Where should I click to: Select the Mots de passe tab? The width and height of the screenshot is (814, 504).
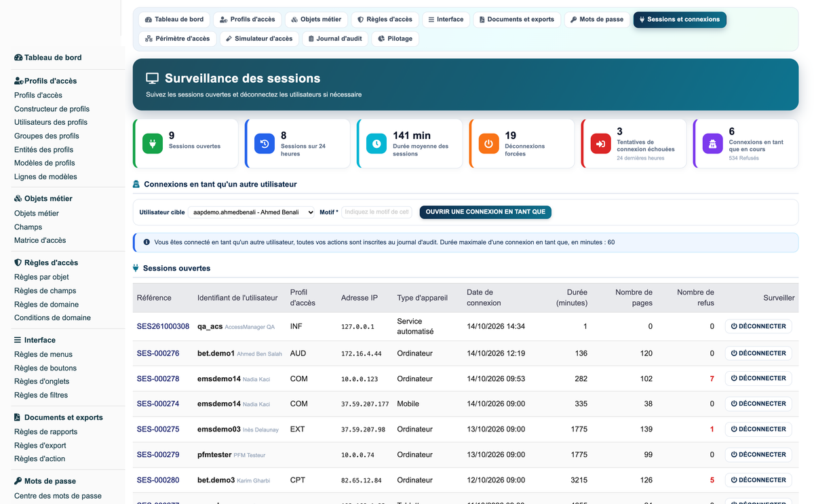tap(597, 20)
